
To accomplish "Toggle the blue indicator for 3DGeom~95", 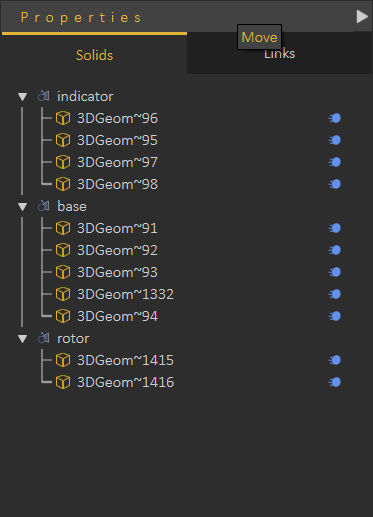I will [335, 140].
